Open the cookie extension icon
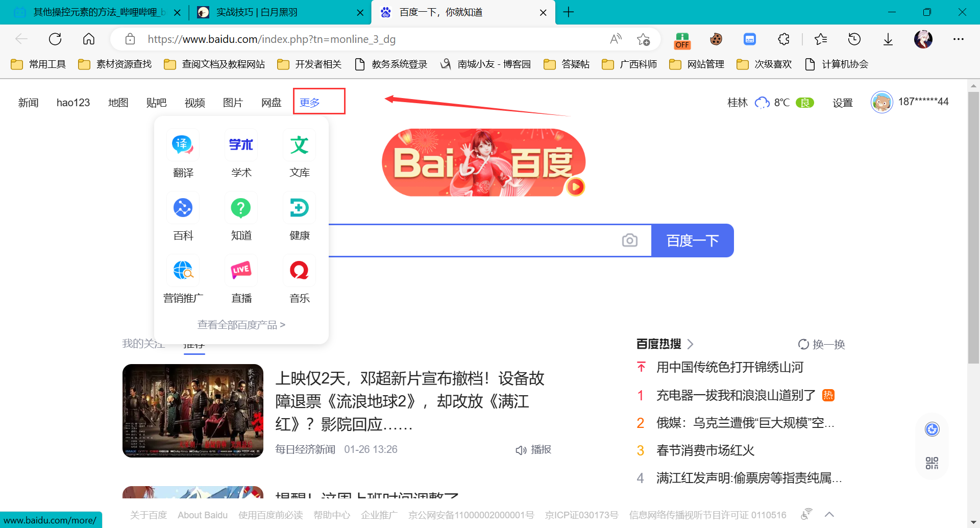 coord(716,39)
